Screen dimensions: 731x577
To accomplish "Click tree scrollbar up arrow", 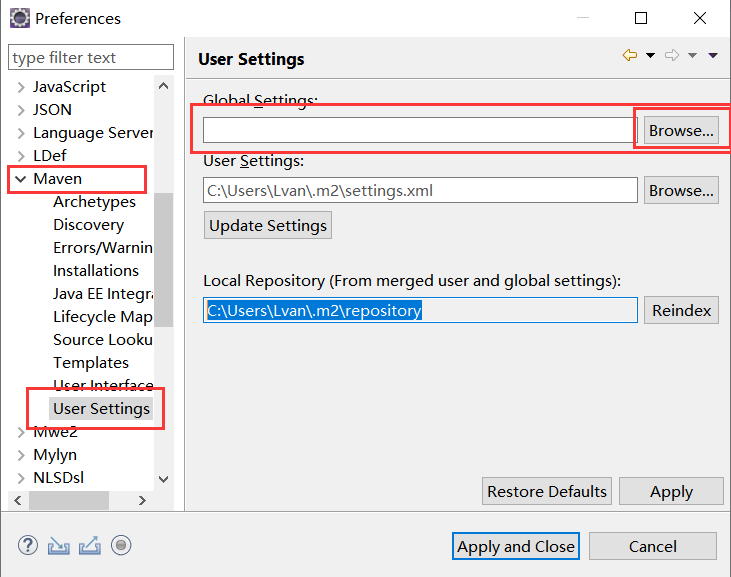I will click(164, 86).
